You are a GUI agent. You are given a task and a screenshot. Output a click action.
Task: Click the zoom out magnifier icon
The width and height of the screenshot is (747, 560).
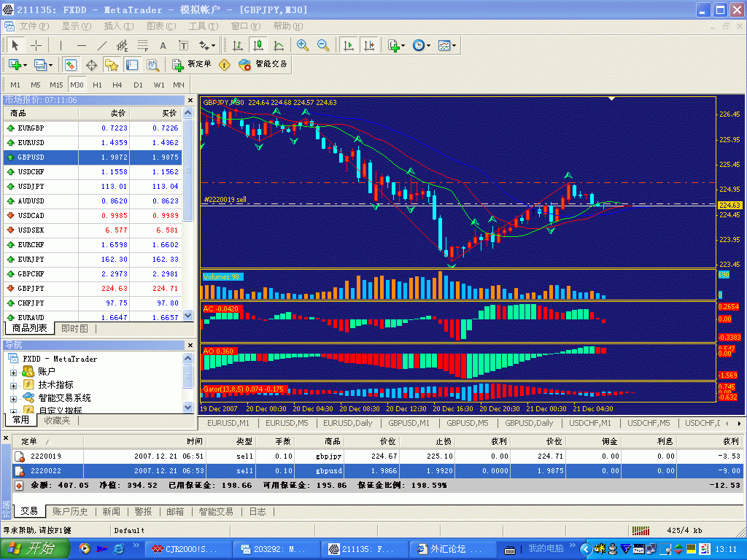(x=323, y=45)
